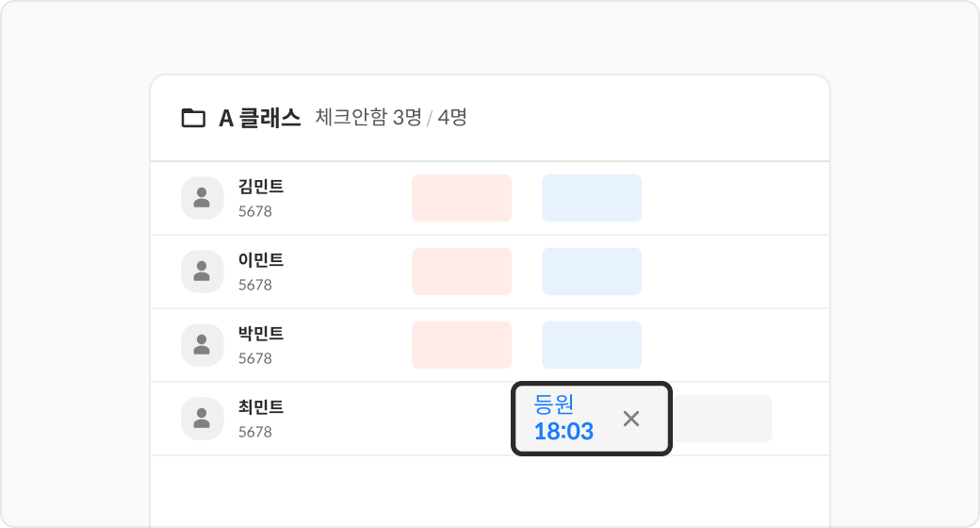
Task: Select the 등원 18:03 time label
Action: coord(563,419)
